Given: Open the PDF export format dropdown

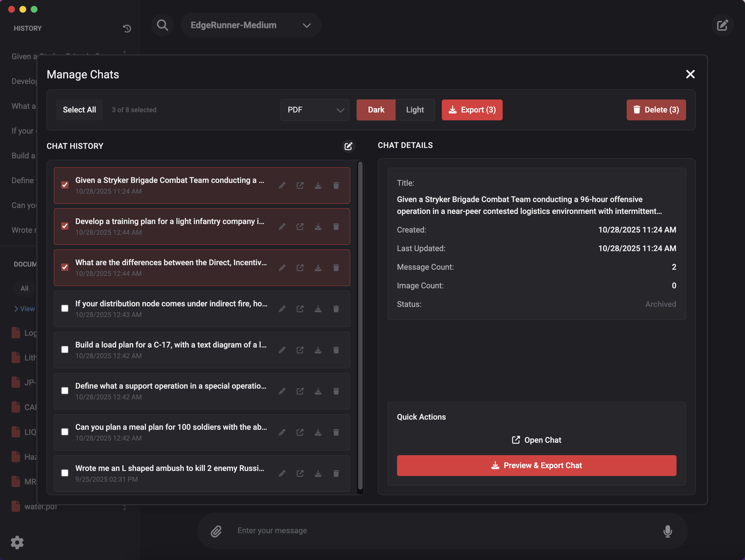Looking at the screenshot, I should click(314, 110).
